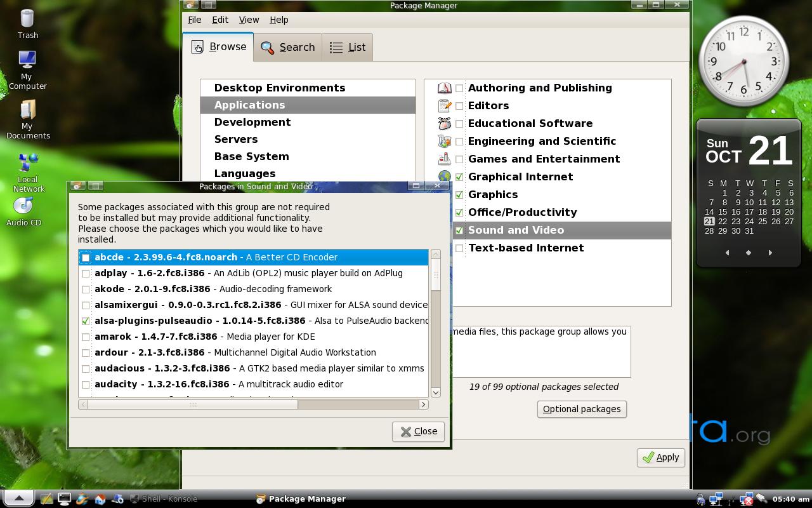Image resolution: width=812 pixels, height=508 pixels.
Task: Click the show desktop icon in taskbar
Action: point(46,499)
